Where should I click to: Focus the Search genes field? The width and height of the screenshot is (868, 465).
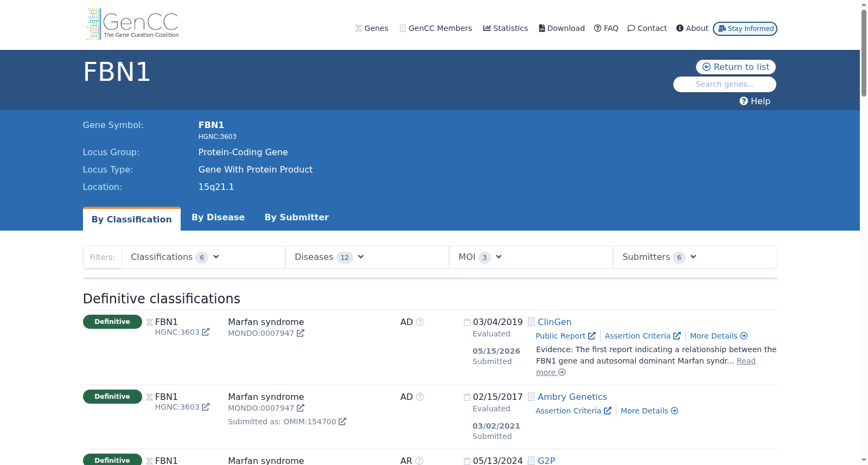725,84
